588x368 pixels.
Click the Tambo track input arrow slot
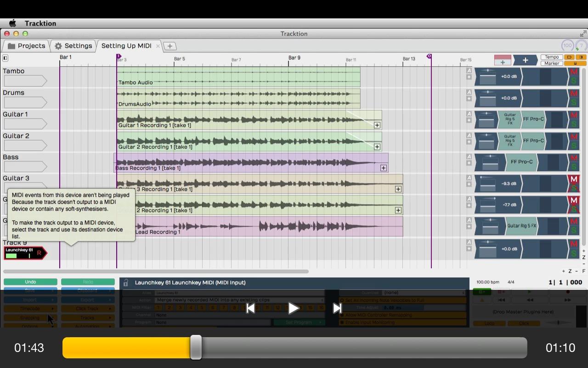tap(25, 81)
